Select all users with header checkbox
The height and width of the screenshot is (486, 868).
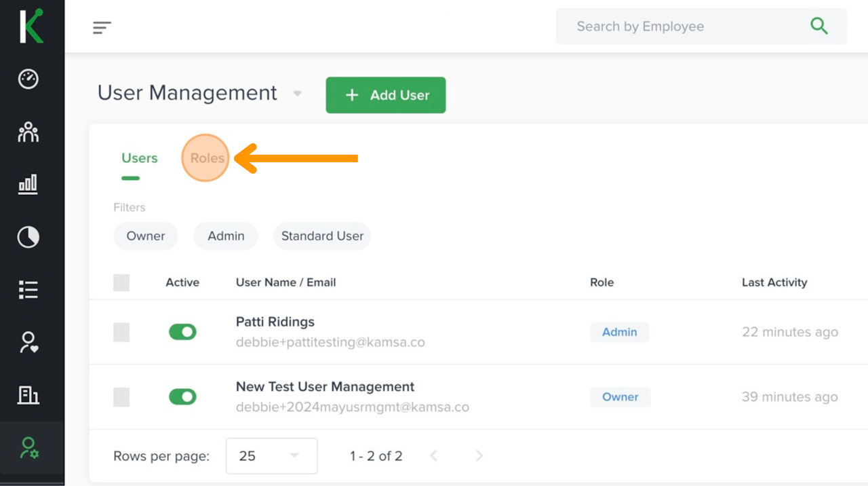click(x=121, y=282)
